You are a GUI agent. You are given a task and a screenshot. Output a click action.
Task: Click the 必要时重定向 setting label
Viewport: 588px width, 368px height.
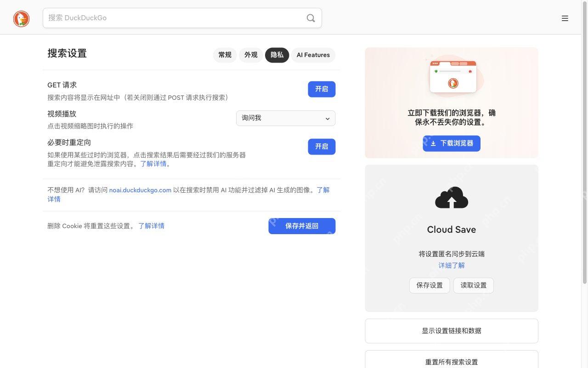[69, 143]
